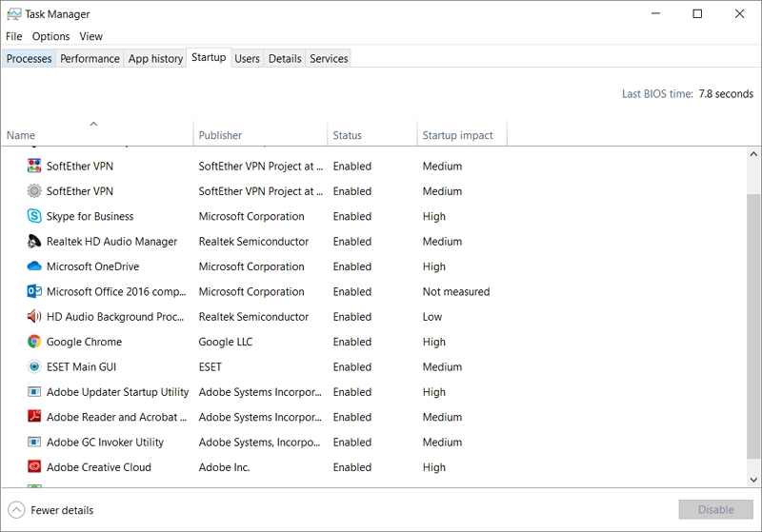Click the Adobe Inc. publisher cell
This screenshot has height=532, width=762.
224,467
